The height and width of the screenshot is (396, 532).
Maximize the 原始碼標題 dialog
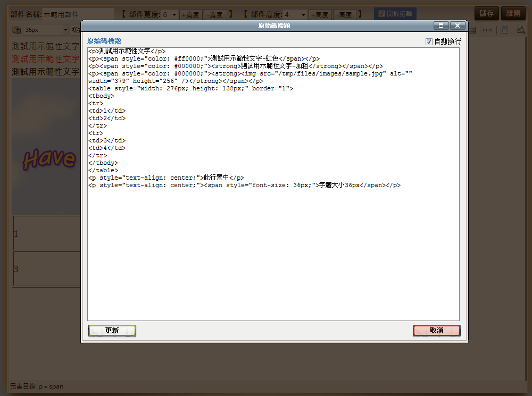[441, 26]
